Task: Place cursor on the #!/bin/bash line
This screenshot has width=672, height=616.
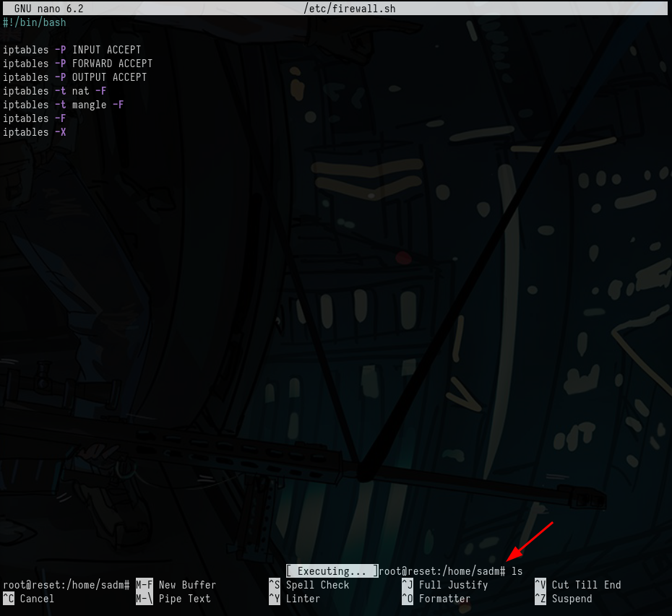Action: coord(35,22)
